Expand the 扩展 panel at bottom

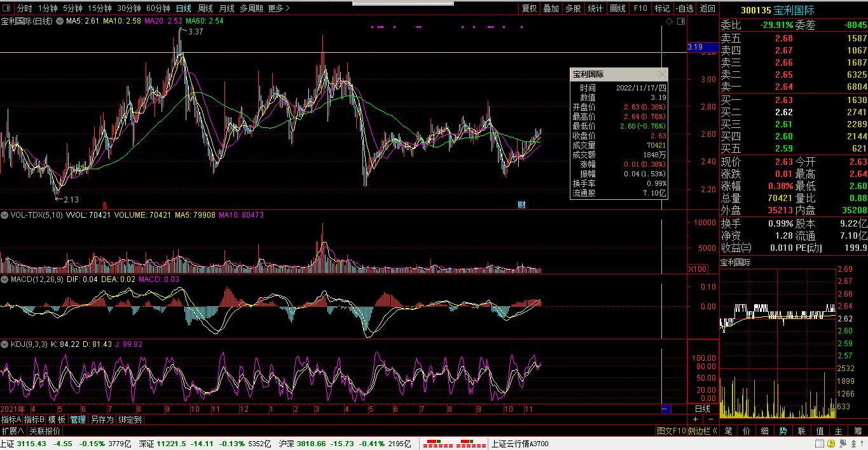[13, 431]
